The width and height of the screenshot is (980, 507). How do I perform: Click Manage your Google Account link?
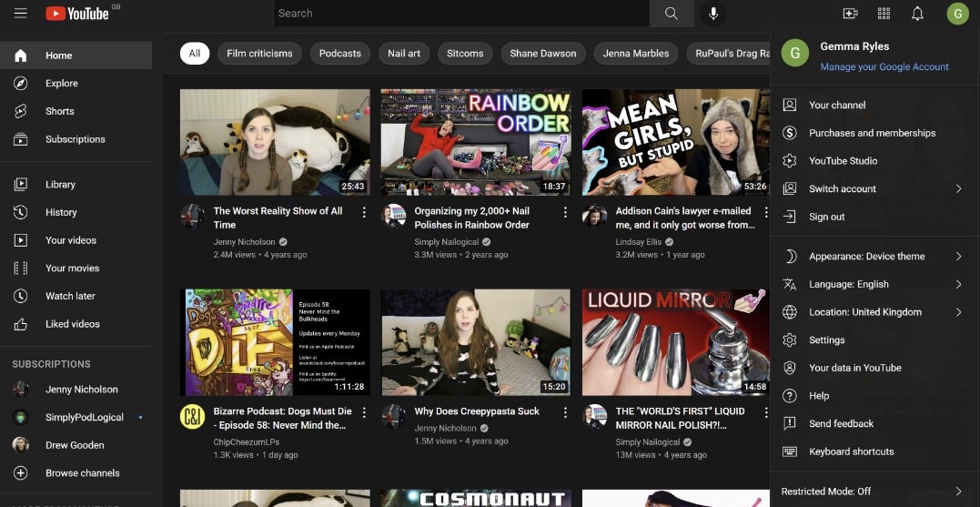point(884,66)
